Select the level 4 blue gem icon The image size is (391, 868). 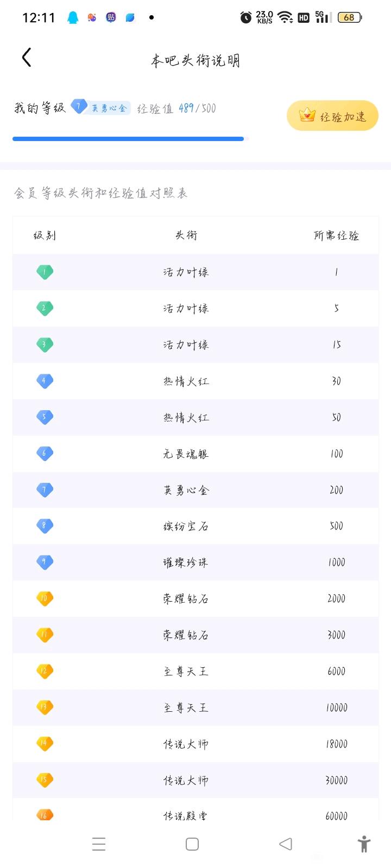45,381
